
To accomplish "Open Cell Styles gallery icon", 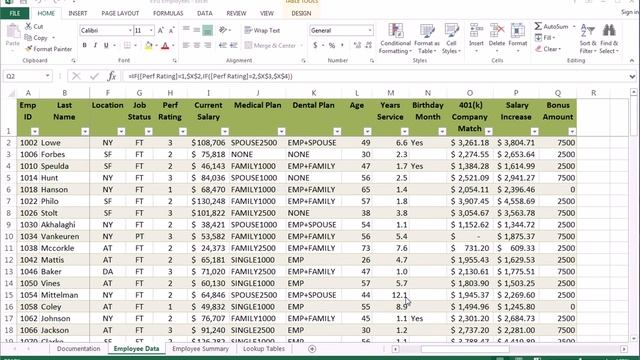I will point(451,31).
